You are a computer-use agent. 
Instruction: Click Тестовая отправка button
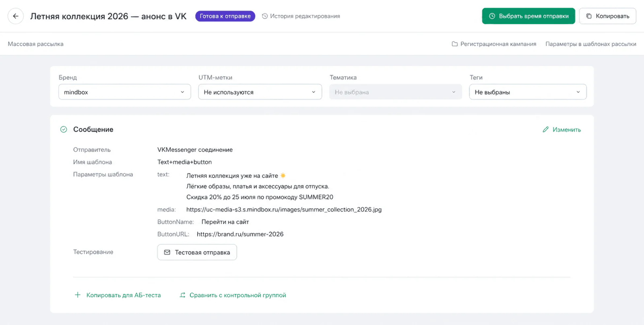point(197,252)
